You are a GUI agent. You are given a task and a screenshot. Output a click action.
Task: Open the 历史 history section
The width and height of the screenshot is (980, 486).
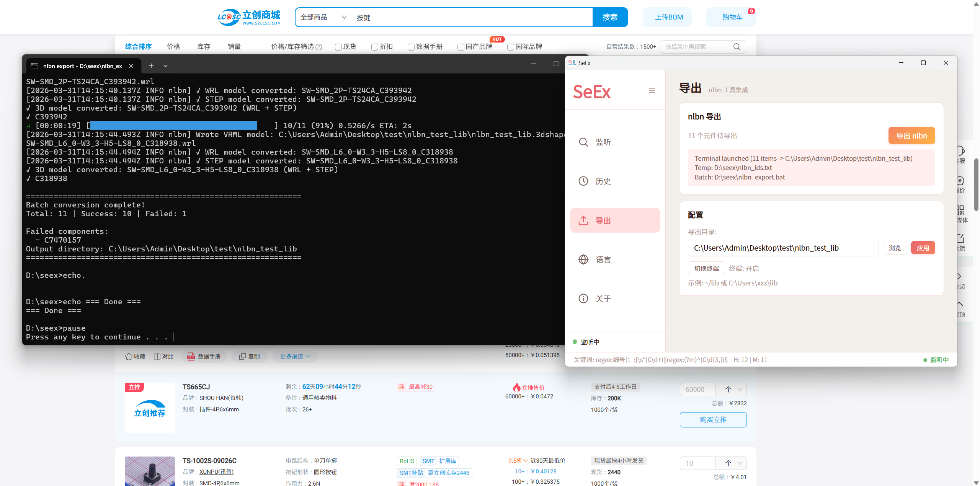[x=603, y=181]
